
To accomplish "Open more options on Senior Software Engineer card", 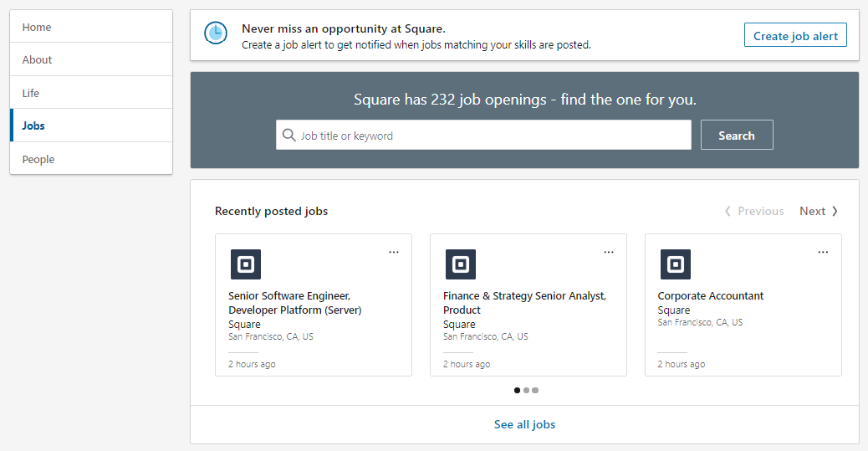I will pyautogui.click(x=394, y=252).
